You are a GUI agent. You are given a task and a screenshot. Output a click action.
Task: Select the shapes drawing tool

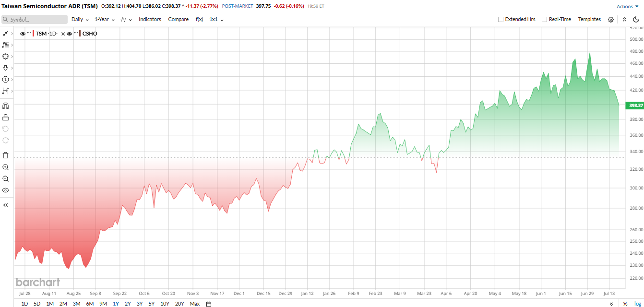(x=6, y=56)
